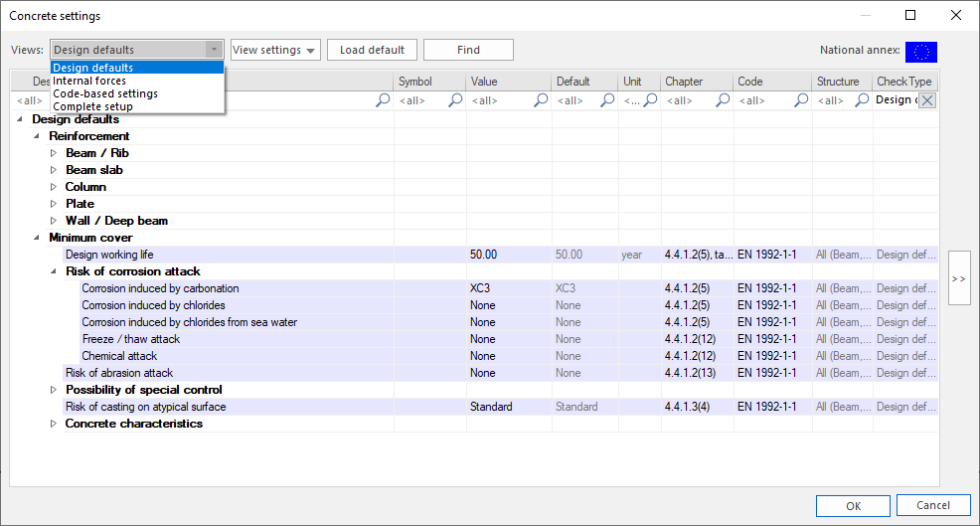This screenshot has width=980, height=526.
Task: Click the magnifier icon in Code filter
Action: point(800,100)
